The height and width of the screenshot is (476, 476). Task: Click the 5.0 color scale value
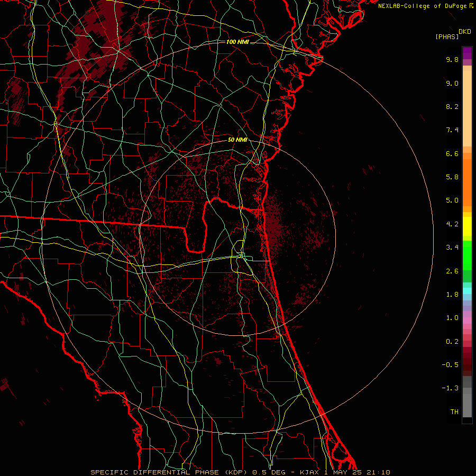point(452,200)
